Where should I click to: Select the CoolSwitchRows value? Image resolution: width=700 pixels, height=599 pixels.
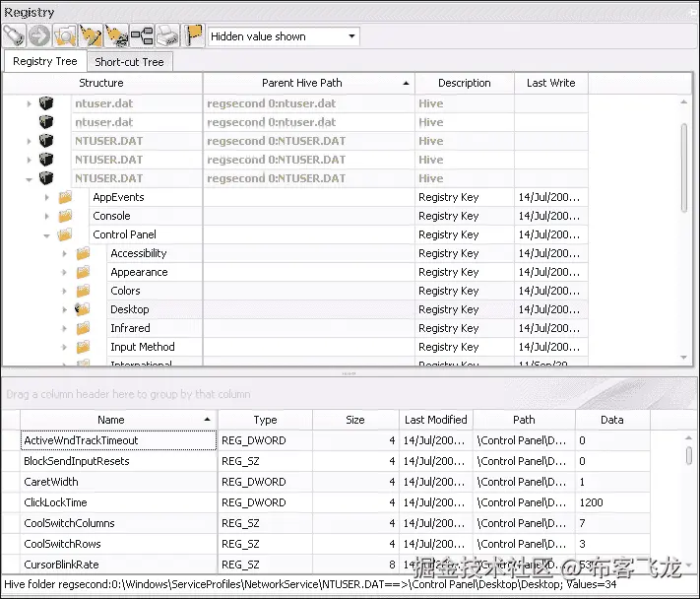tap(62, 544)
